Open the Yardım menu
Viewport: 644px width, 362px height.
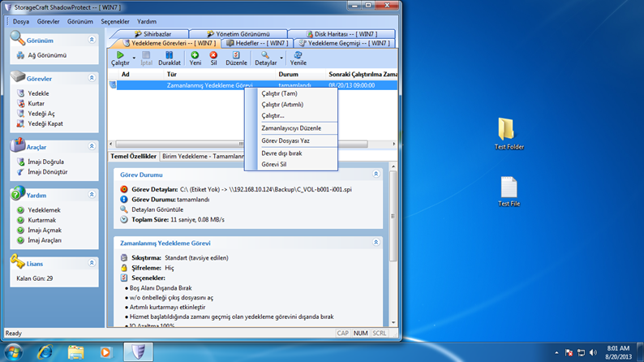147,21
